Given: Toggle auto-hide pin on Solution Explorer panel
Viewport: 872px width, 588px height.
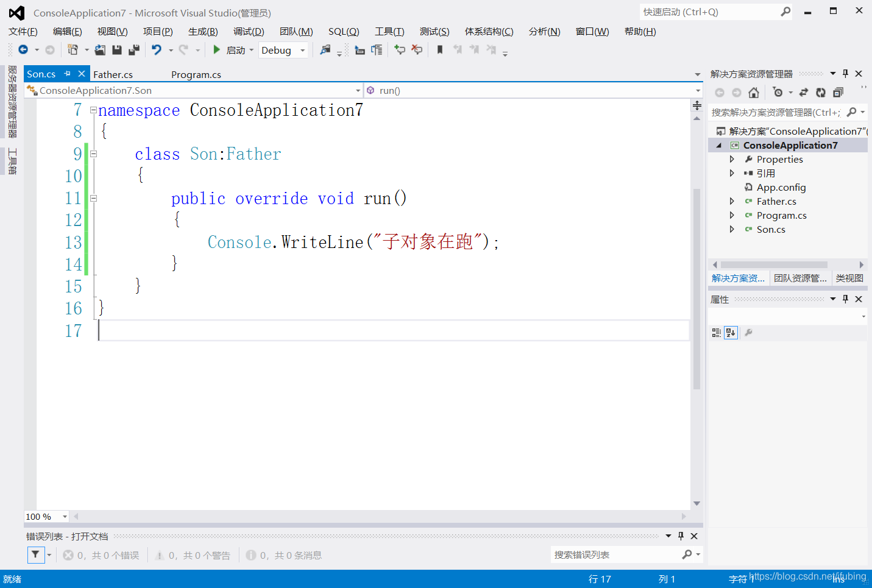Looking at the screenshot, I should [x=845, y=74].
